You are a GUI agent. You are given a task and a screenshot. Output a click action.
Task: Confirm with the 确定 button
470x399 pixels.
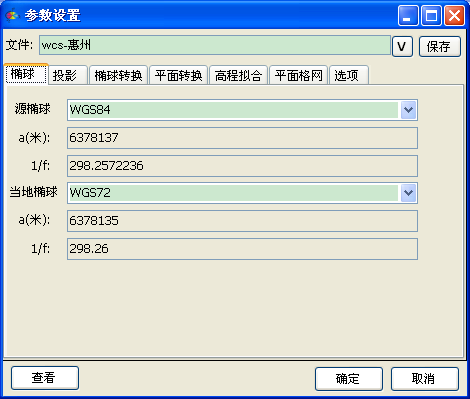pyautogui.click(x=349, y=379)
